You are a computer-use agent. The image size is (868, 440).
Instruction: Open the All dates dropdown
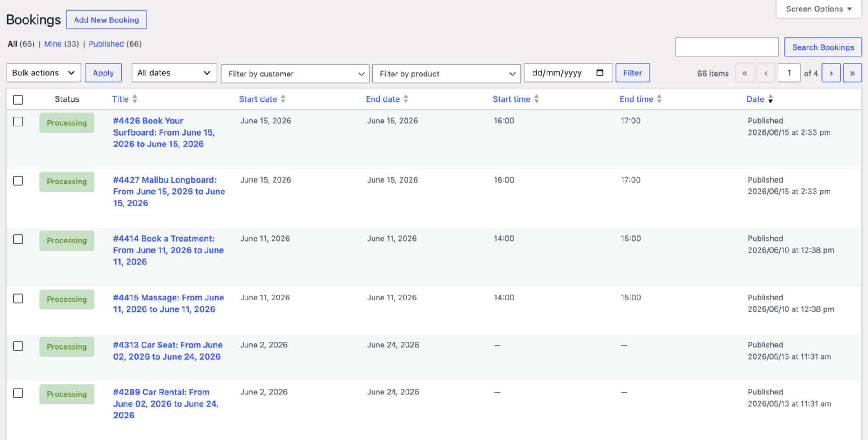(x=174, y=73)
